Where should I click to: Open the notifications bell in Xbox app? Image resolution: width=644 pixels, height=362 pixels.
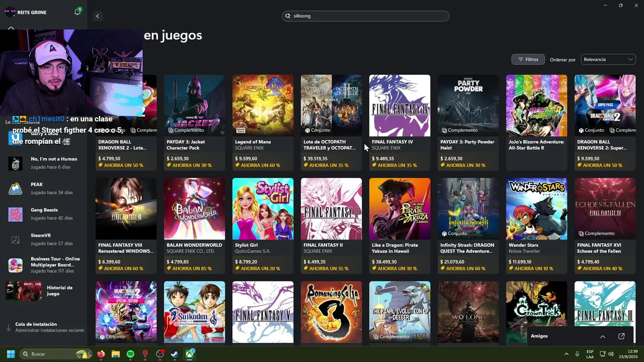click(77, 12)
